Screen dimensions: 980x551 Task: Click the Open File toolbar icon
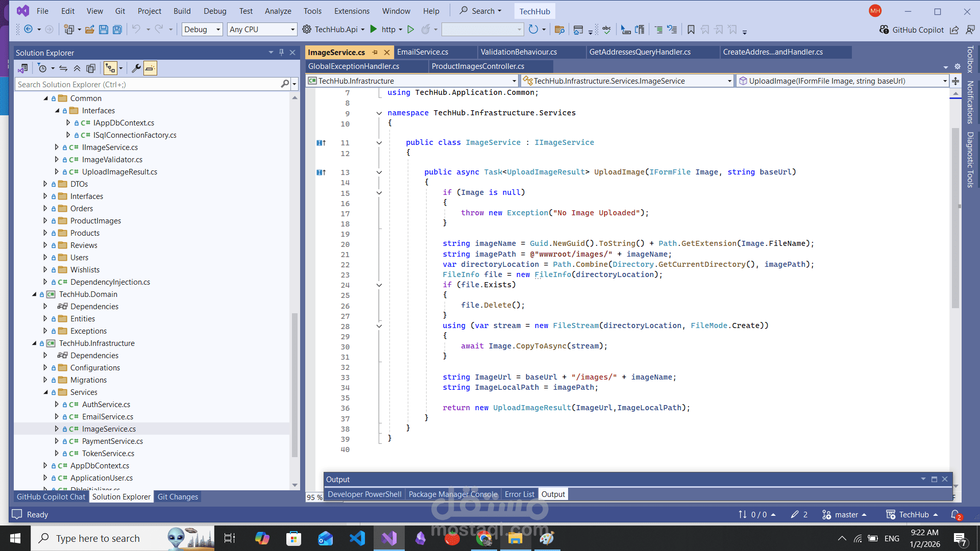(x=90, y=30)
